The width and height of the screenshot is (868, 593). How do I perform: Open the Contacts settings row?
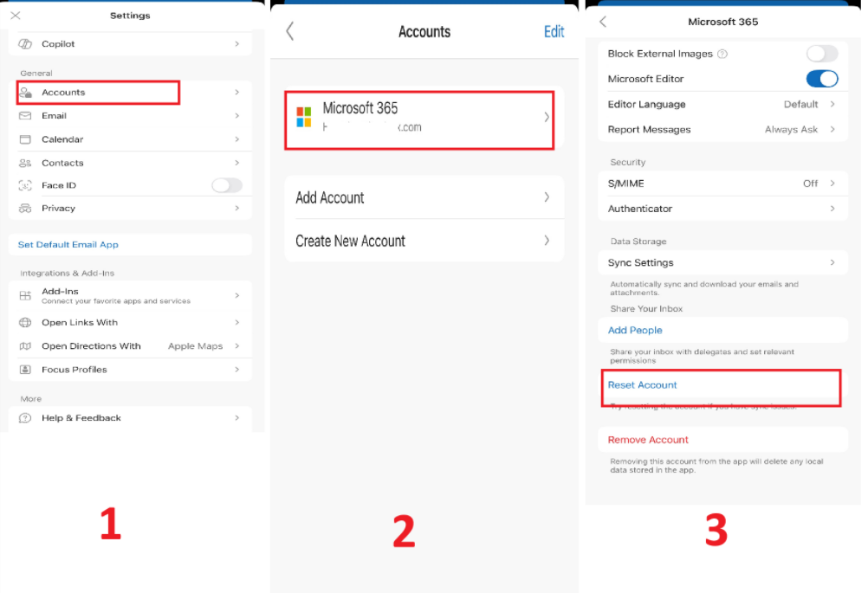pos(131,163)
